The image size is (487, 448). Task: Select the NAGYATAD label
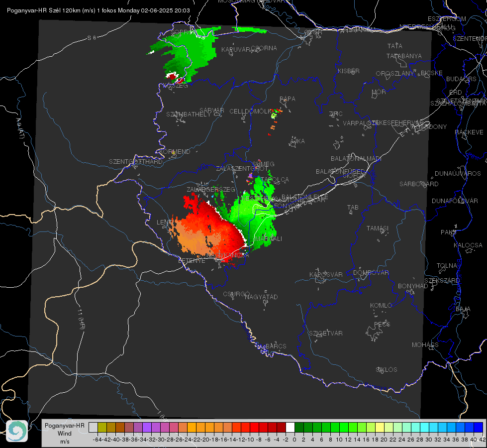261,297
